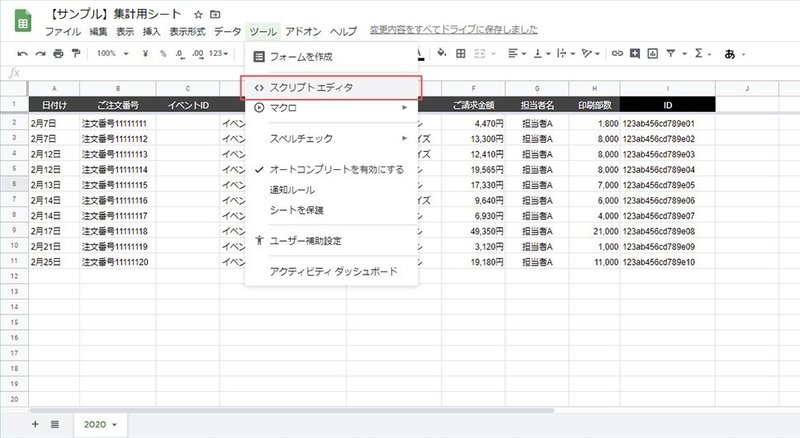Click the 変更内容をすべてドライブに保存しました link
Image resolution: width=800 pixels, height=438 pixels.
click(x=454, y=30)
